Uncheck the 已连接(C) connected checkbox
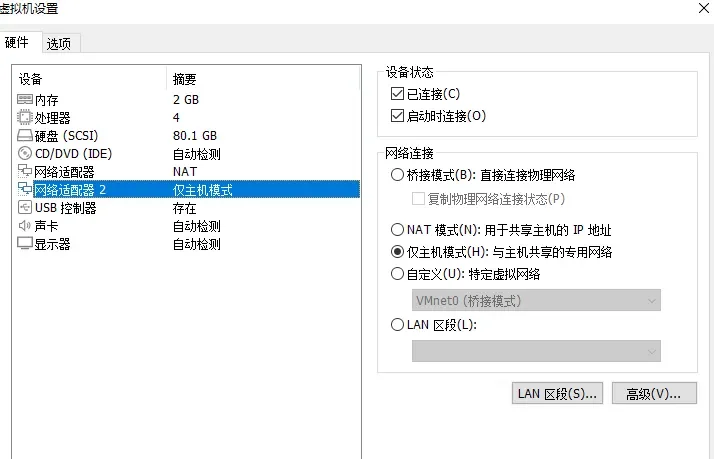Viewport: 714px width, 459px height. [398, 94]
